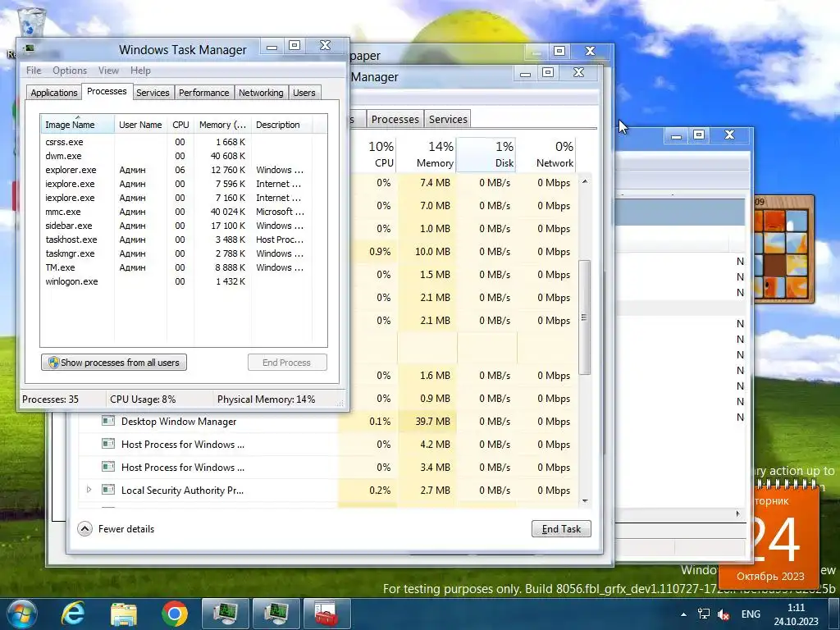Screen dimensions: 840x630
Task: Open the Recycle Bin desktop icon
Action: point(31,24)
